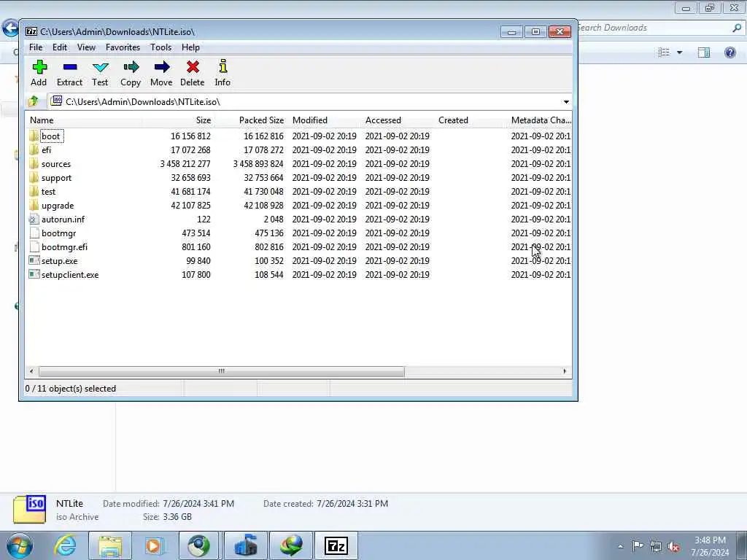Click the Move toolbar icon
Screen dimensions: 747x560
click(x=161, y=67)
